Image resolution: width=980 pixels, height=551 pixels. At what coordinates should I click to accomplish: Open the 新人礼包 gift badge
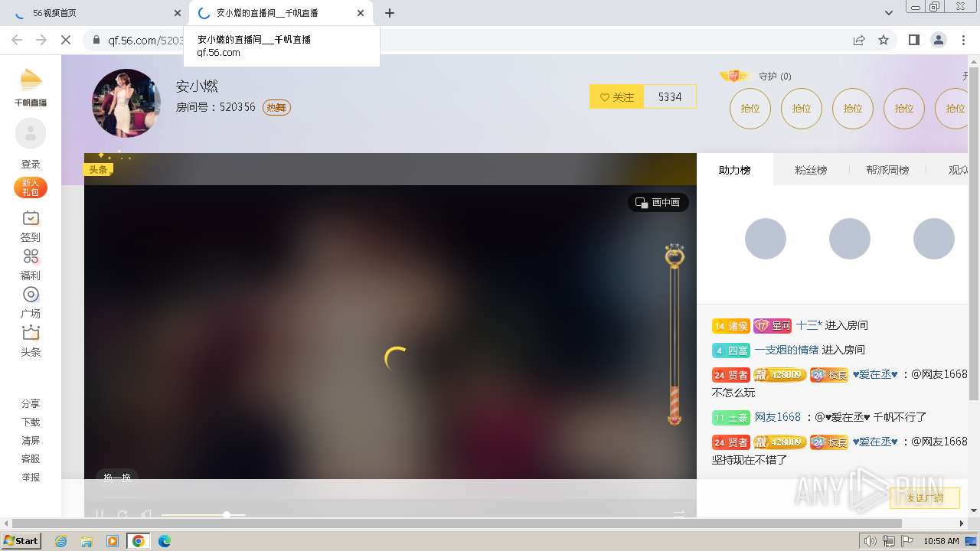[31, 187]
